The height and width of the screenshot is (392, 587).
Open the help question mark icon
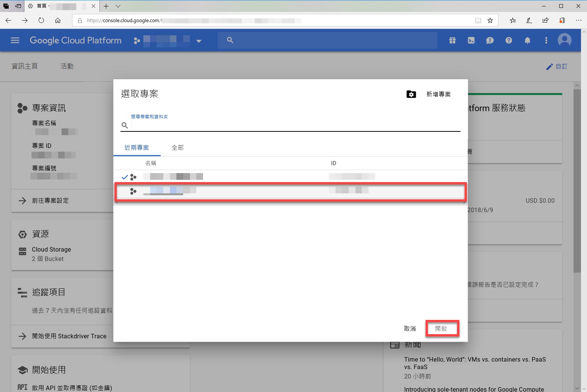tap(509, 41)
